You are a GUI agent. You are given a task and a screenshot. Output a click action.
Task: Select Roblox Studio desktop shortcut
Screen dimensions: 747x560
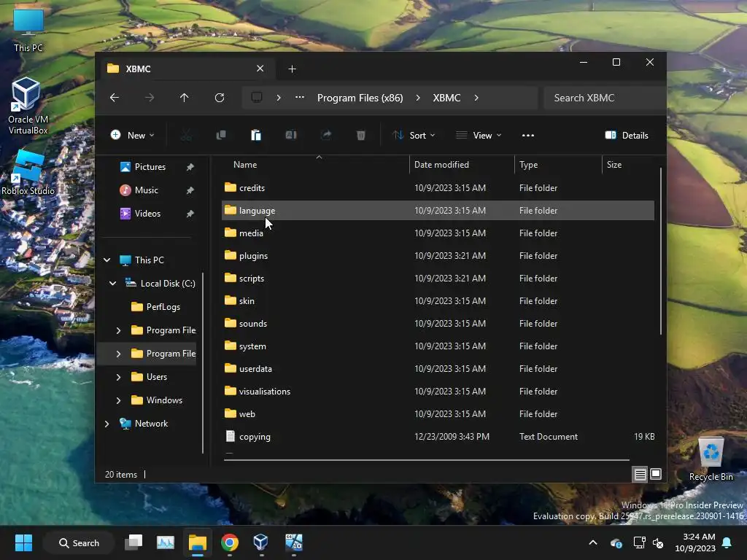pyautogui.click(x=28, y=172)
